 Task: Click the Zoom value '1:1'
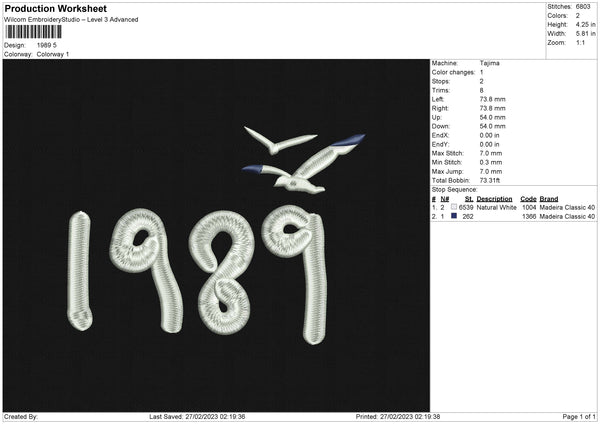[x=580, y=42]
